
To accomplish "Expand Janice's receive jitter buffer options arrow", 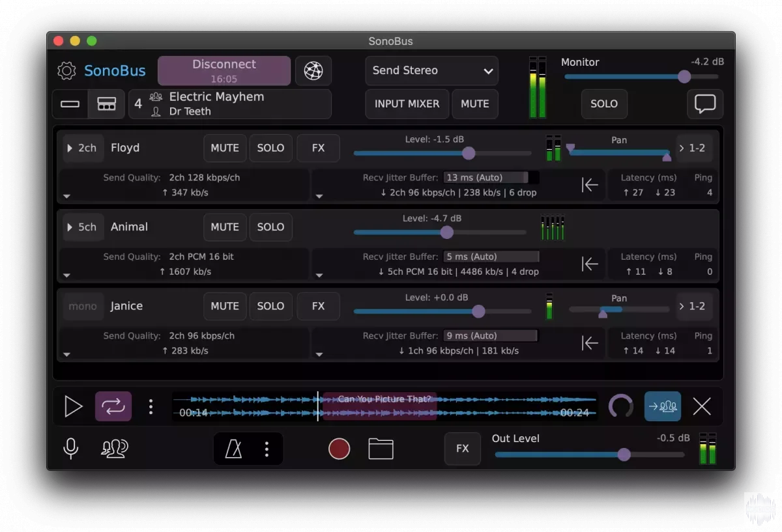I will [319, 355].
